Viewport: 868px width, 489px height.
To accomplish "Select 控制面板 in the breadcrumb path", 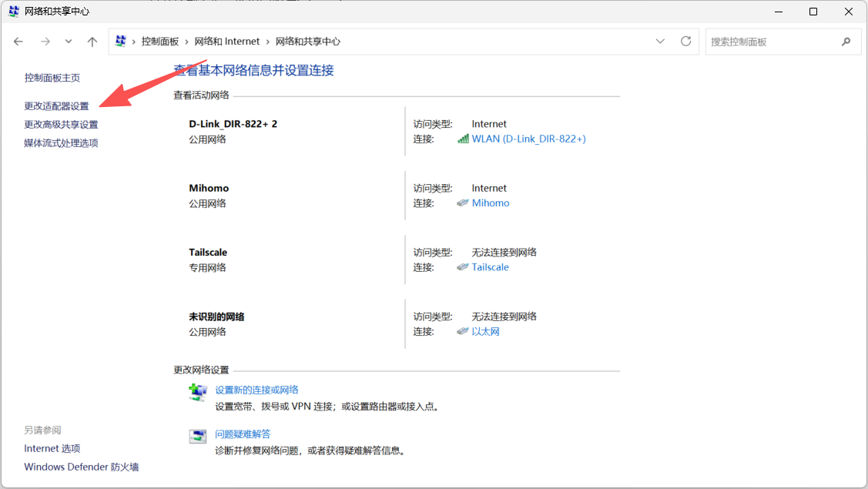I will (160, 42).
